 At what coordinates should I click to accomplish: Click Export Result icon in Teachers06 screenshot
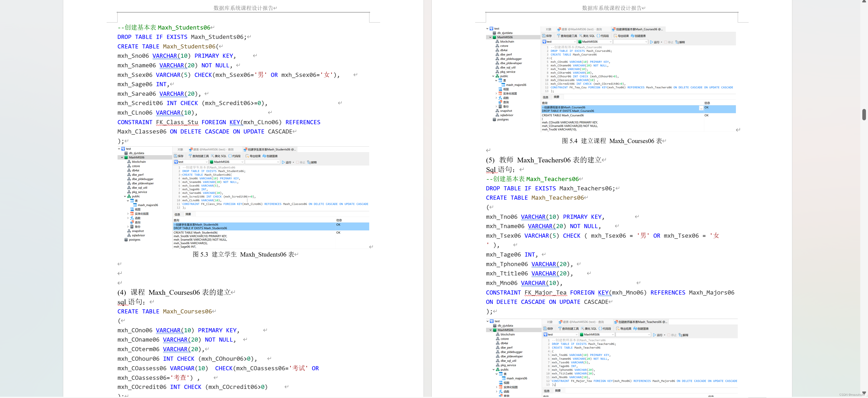(618, 329)
